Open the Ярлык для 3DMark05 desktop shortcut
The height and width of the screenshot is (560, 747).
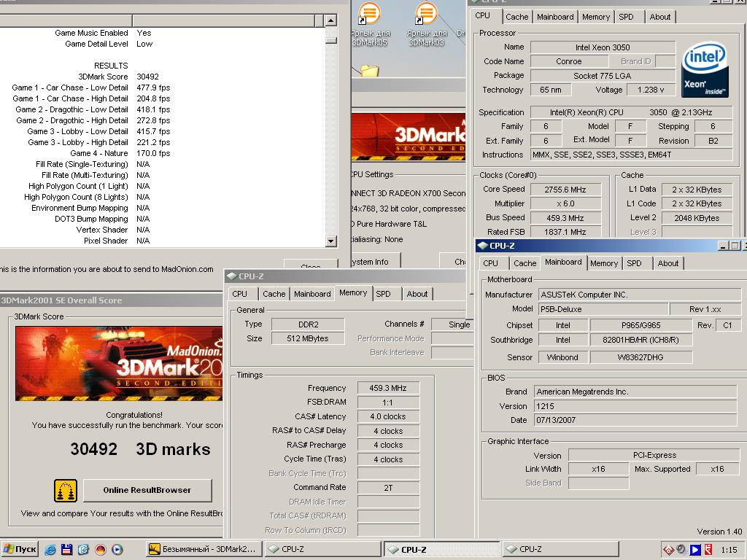369,24
